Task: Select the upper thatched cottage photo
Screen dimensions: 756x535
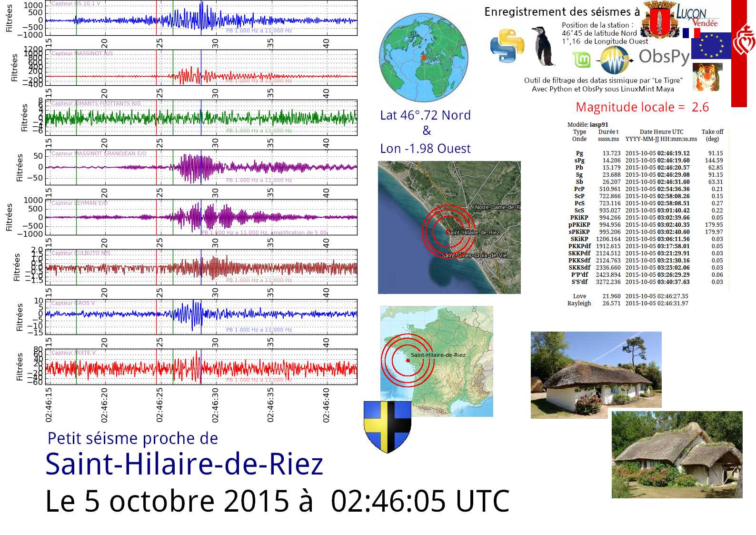Action: [x=596, y=374]
